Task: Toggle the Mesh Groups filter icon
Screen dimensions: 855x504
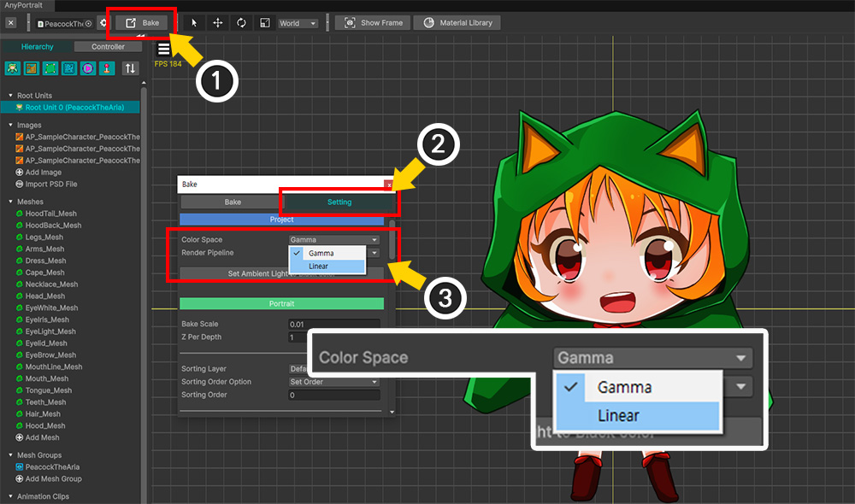Action: point(69,68)
